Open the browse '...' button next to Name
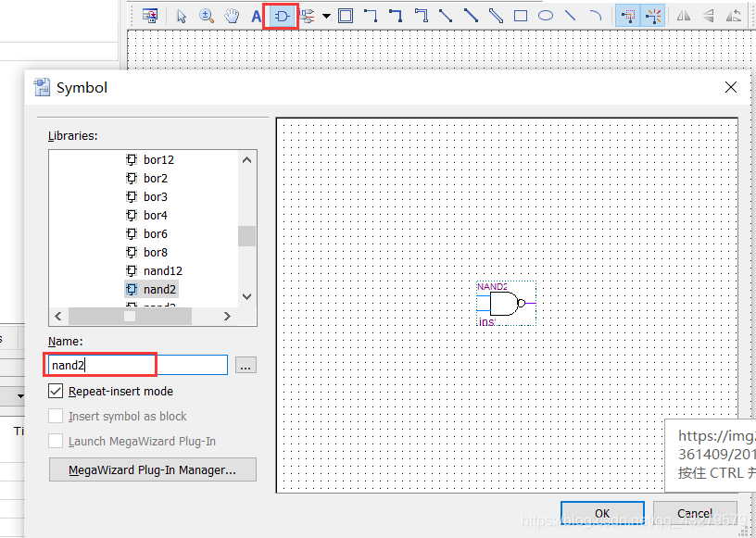 click(x=246, y=365)
